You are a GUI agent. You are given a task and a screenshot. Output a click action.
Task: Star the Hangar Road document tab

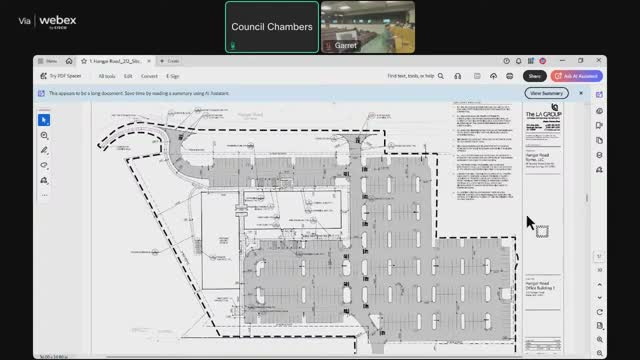coord(84,61)
